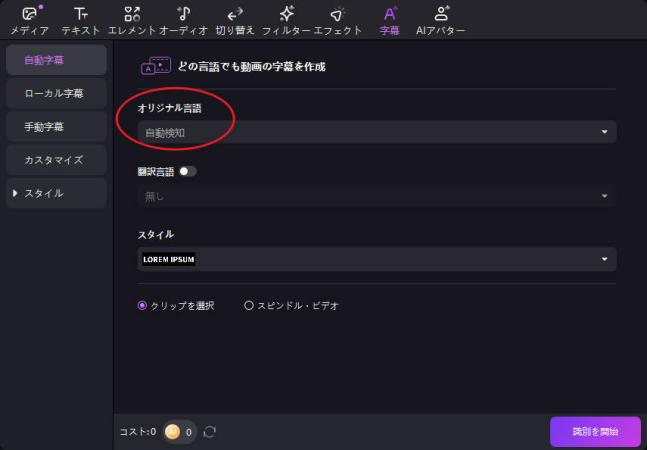Click the 識別を開始 start button
The width and height of the screenshot is (647, 450).
coord(594,432)
